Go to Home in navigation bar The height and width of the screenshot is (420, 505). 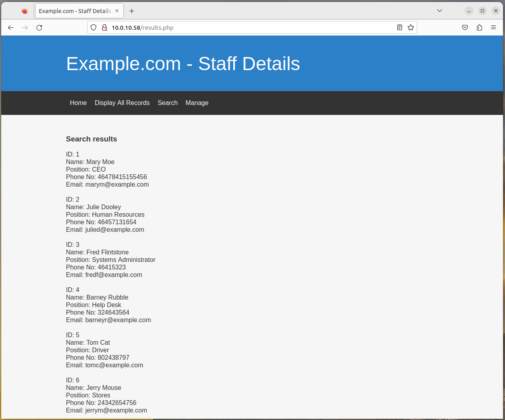click(x=78, y=103)
